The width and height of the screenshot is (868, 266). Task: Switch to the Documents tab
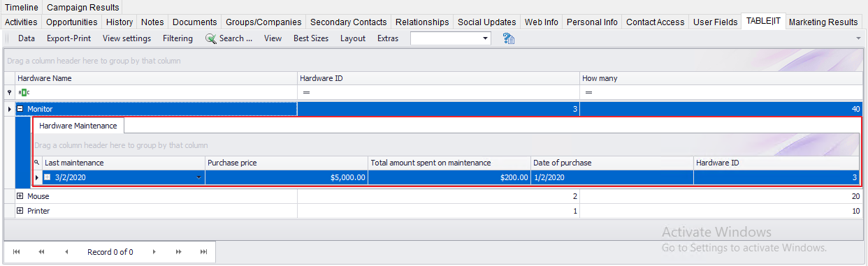195,22
